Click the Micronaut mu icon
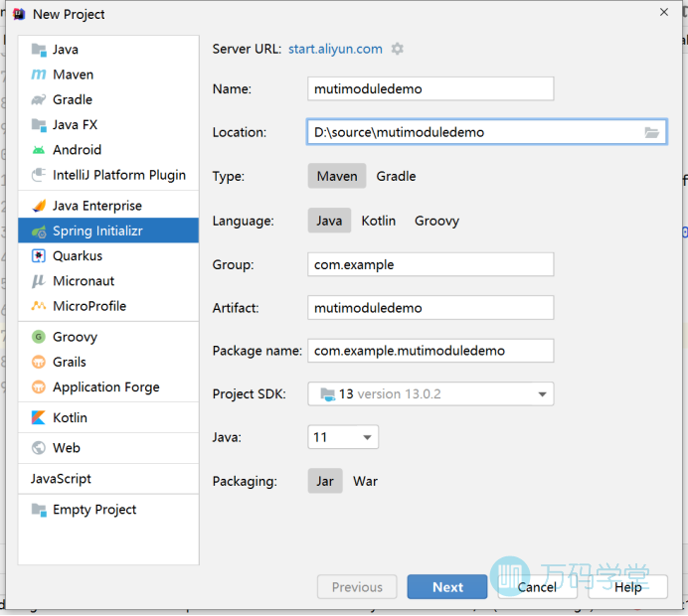The image size is (688, 616). pos(39,281)
